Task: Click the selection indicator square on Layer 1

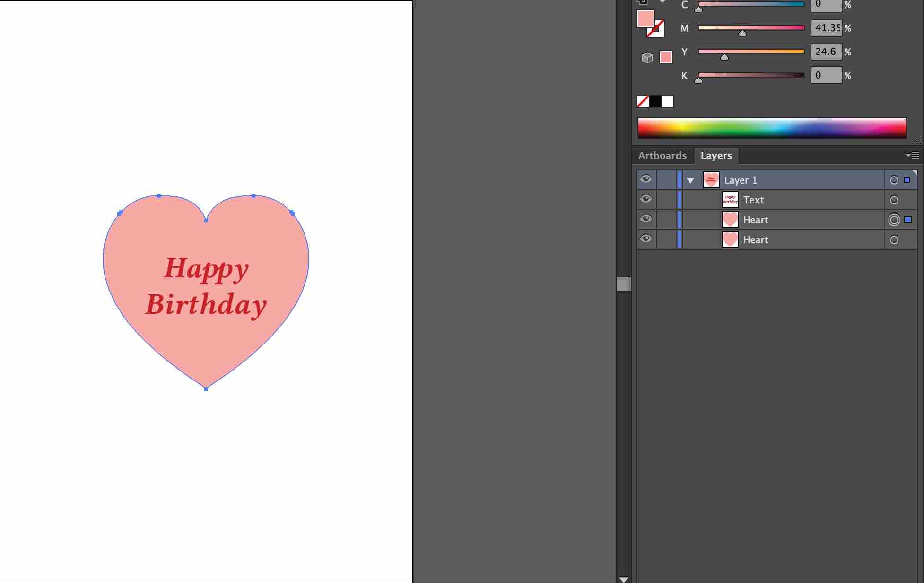Action: point(907,180)
